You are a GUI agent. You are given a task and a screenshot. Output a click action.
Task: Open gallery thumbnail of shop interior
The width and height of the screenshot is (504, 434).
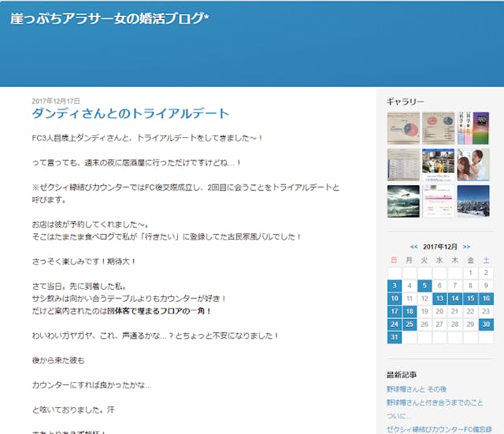[x=439, y=165]
